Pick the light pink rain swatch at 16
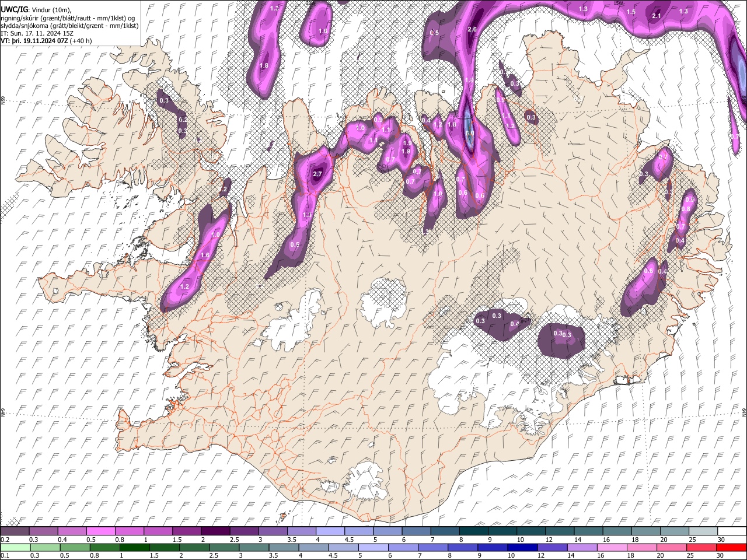 612,547
